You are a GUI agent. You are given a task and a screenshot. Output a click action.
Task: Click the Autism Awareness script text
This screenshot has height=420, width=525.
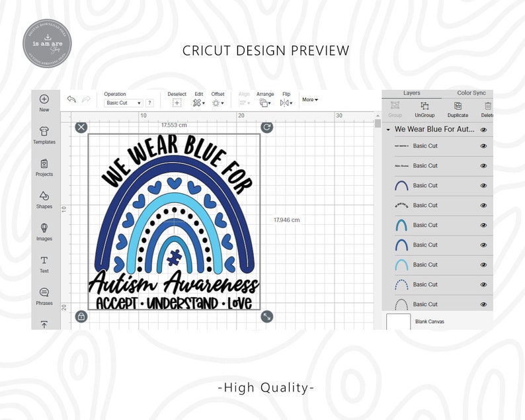174,283
